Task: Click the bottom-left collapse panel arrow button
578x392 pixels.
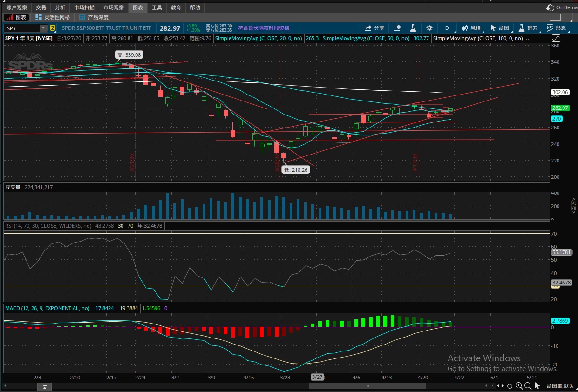Action: (x=44, y=386)
